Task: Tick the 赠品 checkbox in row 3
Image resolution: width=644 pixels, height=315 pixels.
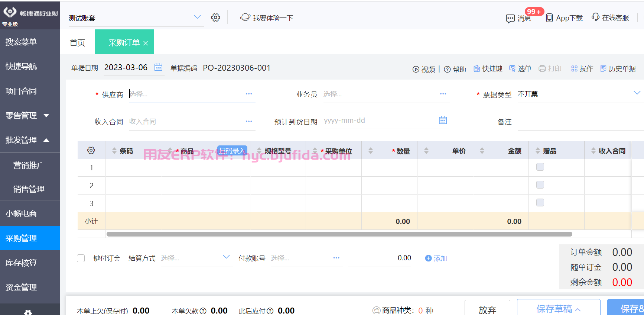Action: 540,203
